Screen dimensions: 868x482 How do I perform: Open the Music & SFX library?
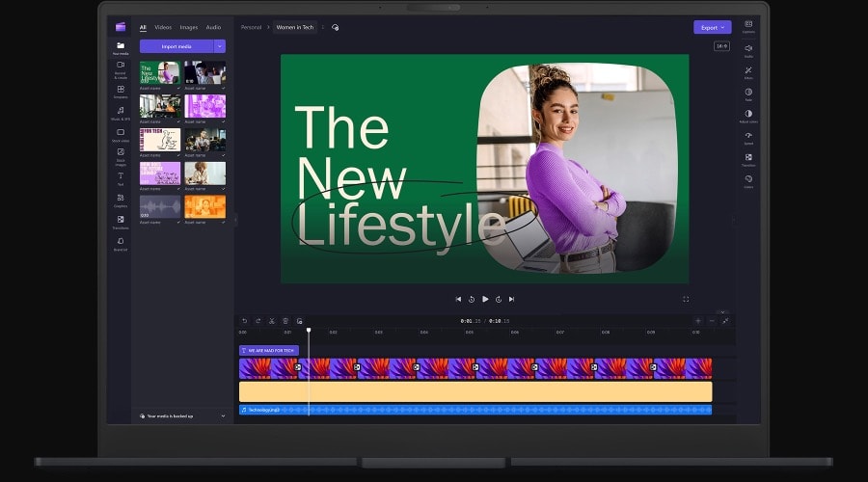tap(121, 112)
